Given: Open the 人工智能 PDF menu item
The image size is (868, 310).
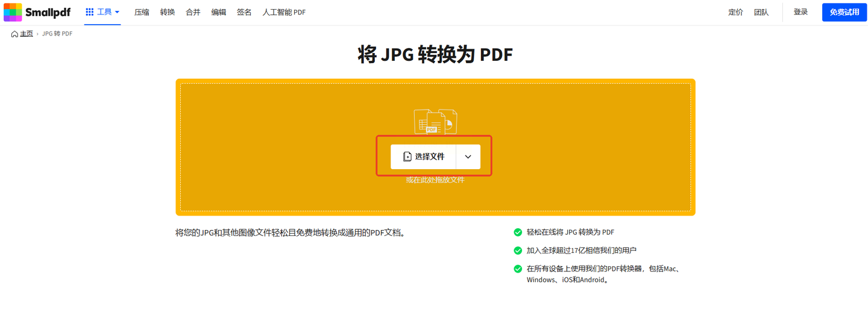Looking at the screenshot, I should (284, 12).
